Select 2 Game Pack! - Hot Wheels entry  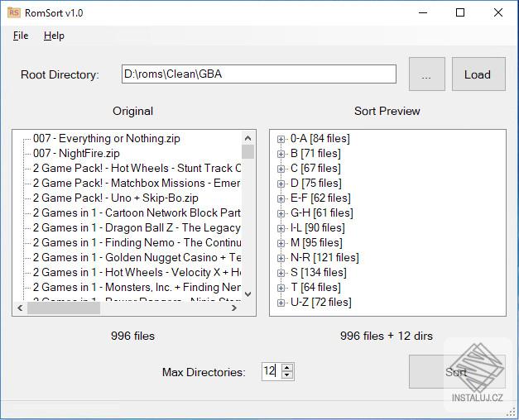(137, 168)
